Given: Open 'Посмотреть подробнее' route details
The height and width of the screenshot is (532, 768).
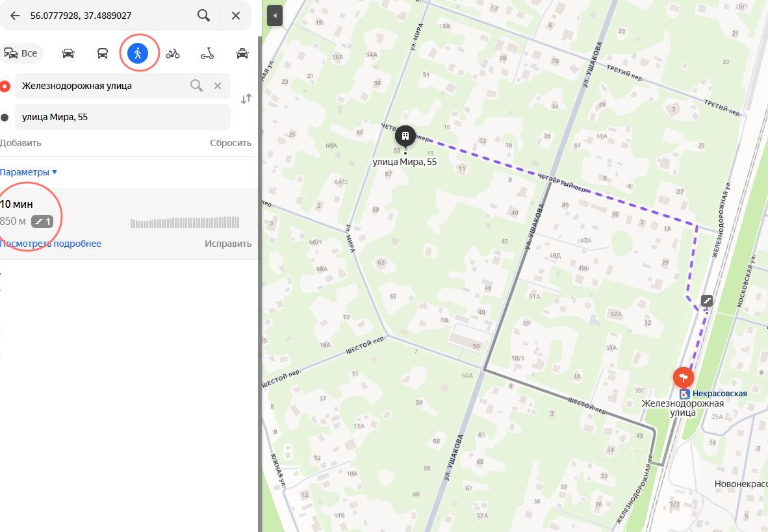Looking at the screenshot, I should pyautogui.click(x=51, y=244).
